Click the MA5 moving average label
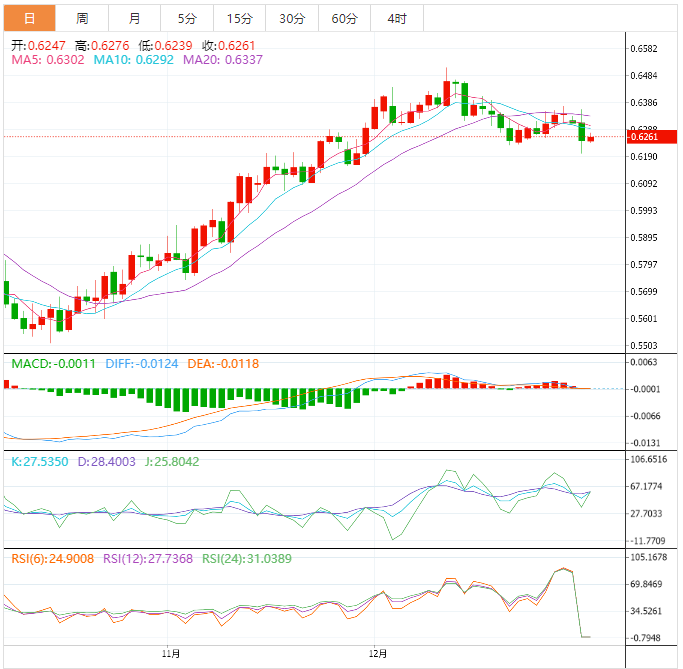The image size is (683, 669). click(48, 60)
